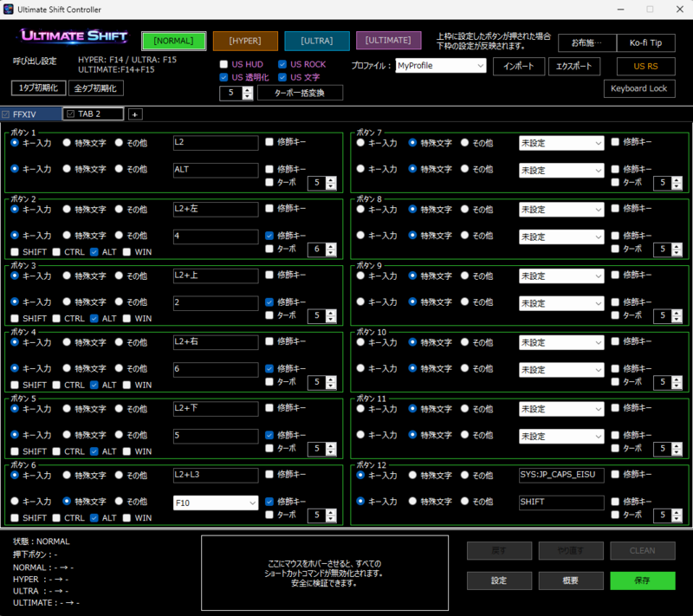Enable ターボ checkbox in ボタン 1
693x616 pixels.
[269, 182]
